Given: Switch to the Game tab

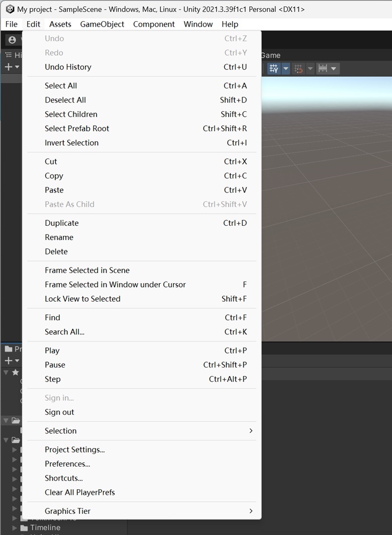Looking at the screenshot, I should coord(271,55).
